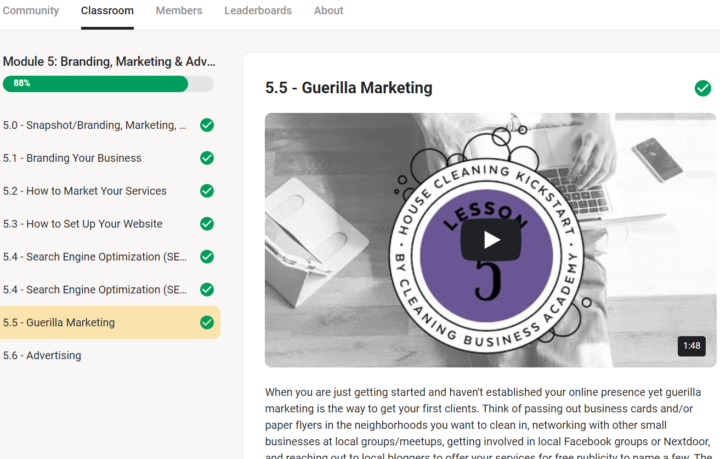Screen dimensions: 720x459
Task: Open the Community tab
Action: tap(31, 11)
